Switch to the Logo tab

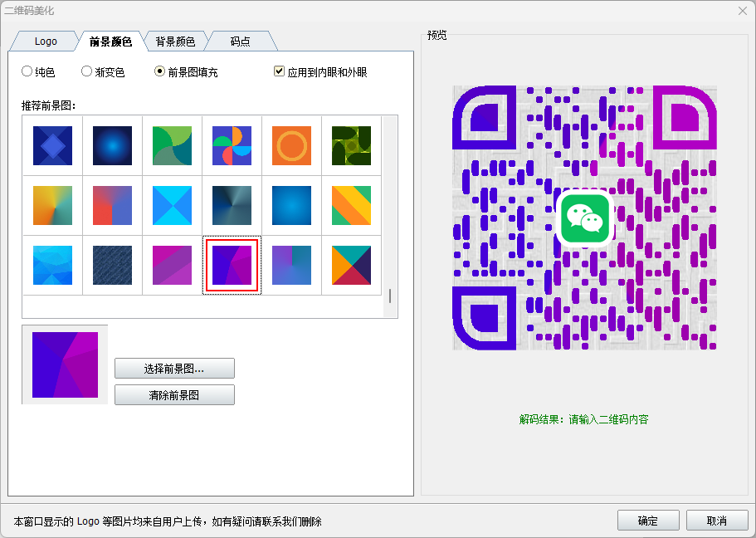tap(46, 42)
